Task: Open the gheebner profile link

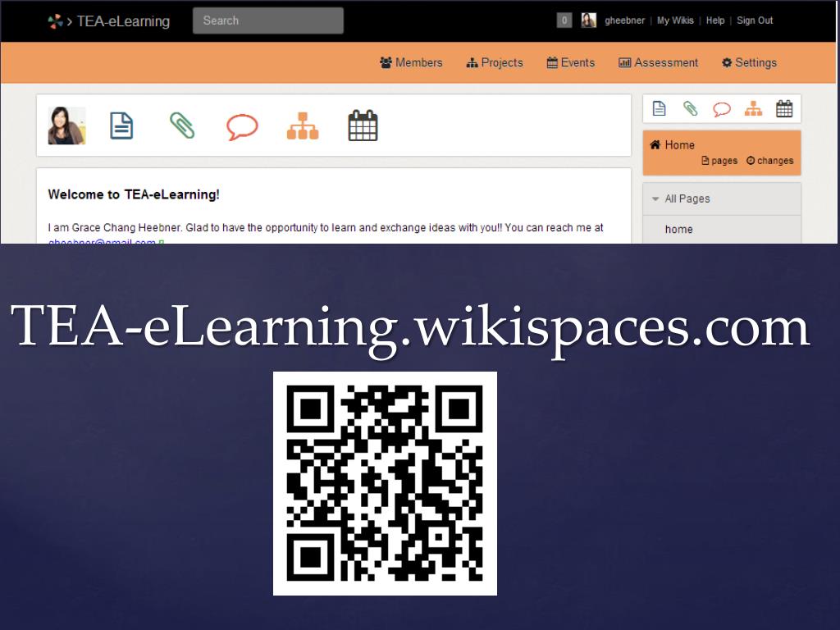Action: tap(624, 21)
